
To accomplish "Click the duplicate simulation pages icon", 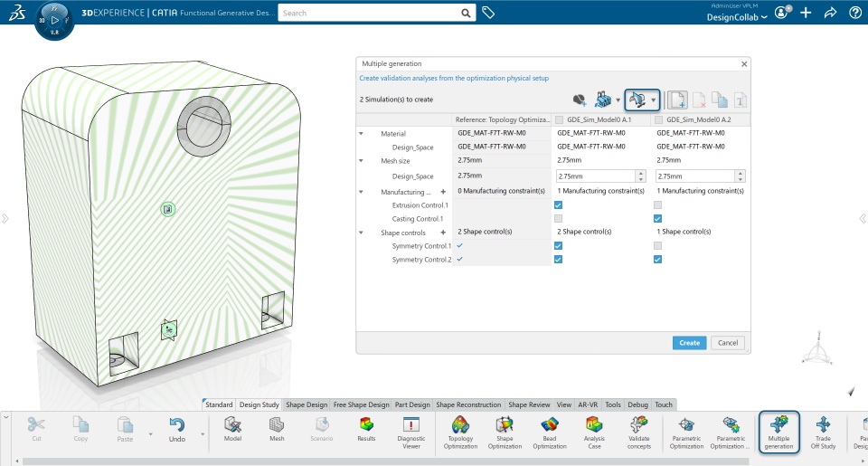I will (x=719, y=100).
